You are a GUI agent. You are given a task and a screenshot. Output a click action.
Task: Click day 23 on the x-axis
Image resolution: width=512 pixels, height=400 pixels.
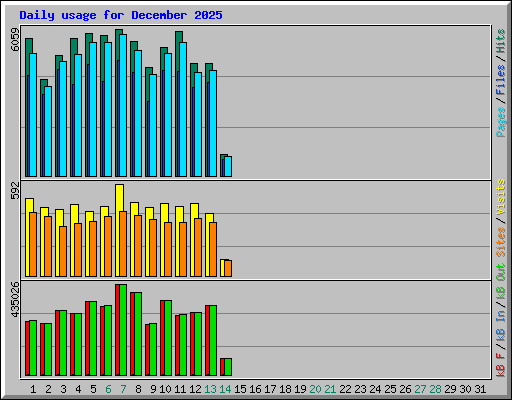[x=360, y=389]
